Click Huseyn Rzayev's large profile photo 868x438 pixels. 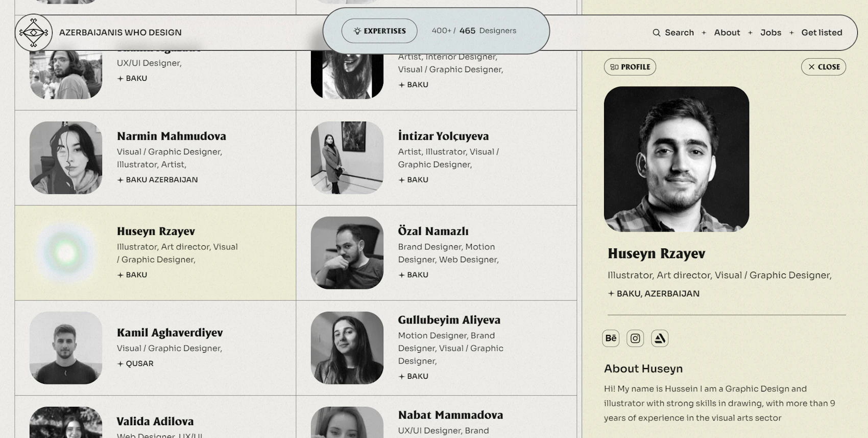(x=677, y=159)
